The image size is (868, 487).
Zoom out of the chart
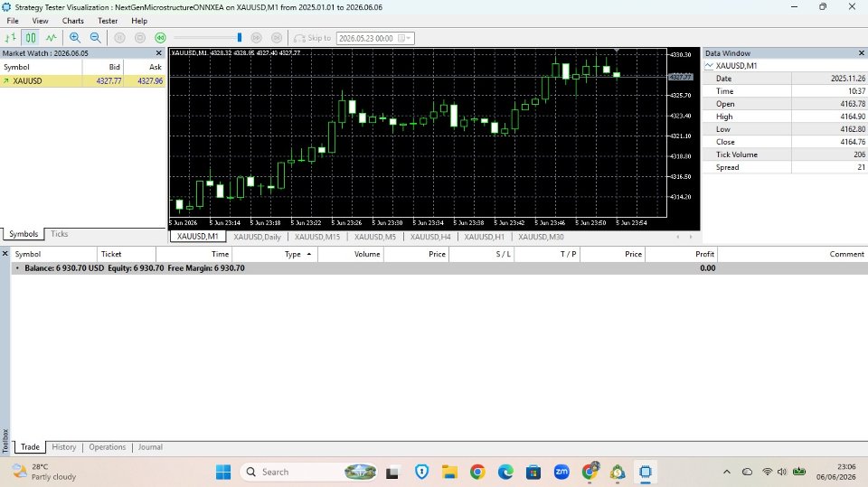(95, 38)
